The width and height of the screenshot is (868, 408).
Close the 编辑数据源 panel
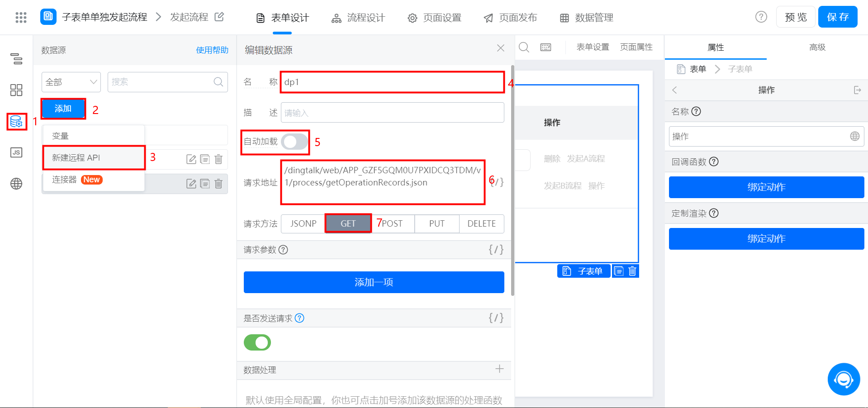(x=501, y=48)
